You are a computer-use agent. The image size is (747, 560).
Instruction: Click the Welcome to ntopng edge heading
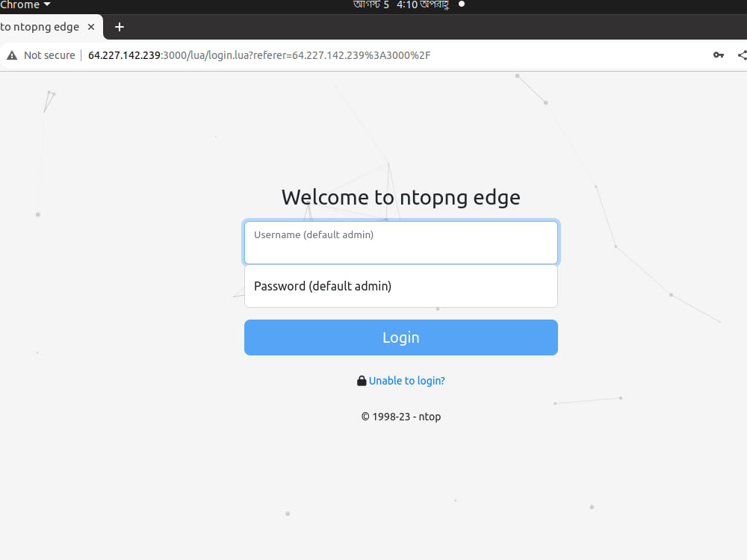click(x=400, y=197)
